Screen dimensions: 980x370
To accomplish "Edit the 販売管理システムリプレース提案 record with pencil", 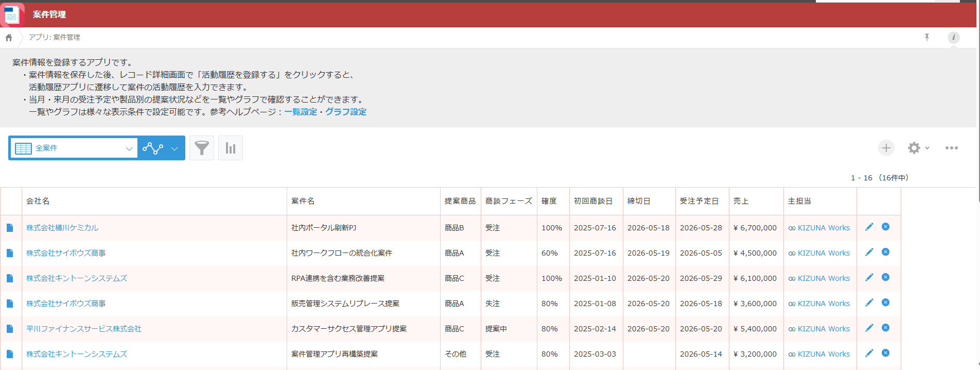I will click(869, 302).
